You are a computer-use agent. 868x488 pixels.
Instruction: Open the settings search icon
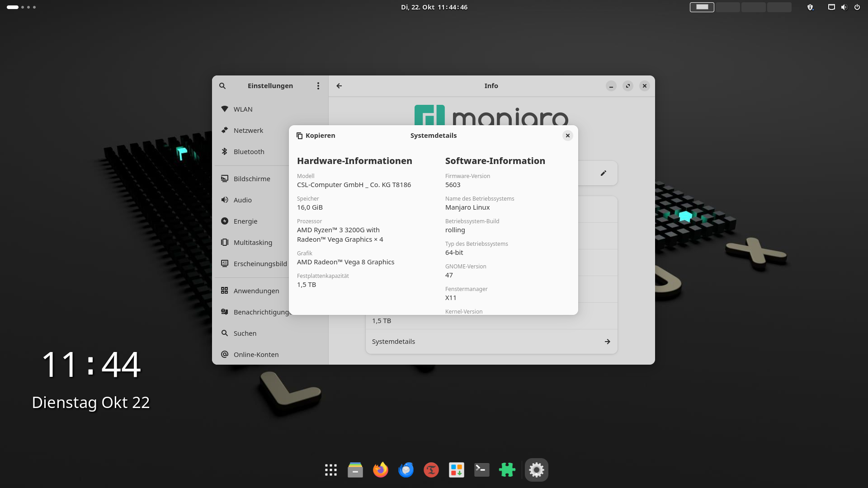click(x=222, y=86)
